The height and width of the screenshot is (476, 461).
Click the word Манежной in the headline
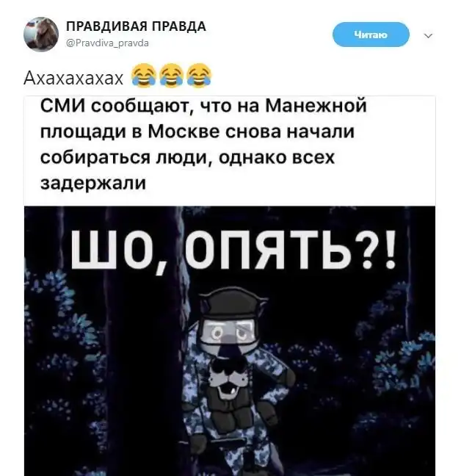click(316, 106)
